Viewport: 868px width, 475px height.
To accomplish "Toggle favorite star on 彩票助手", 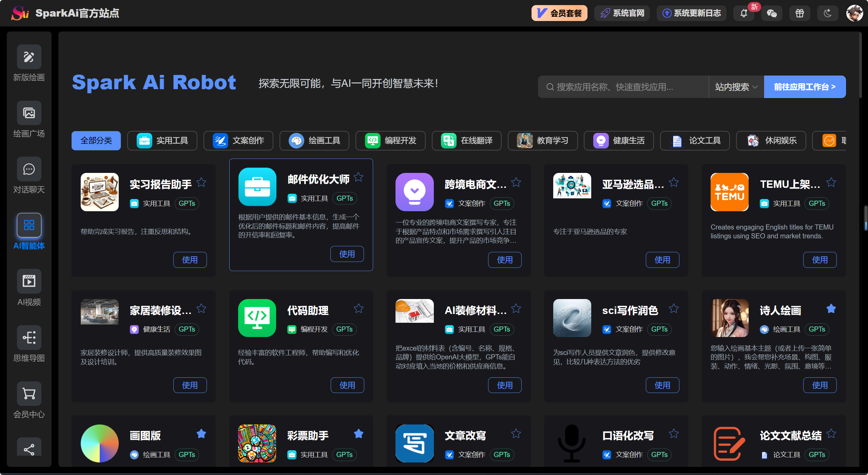I will [359, 434].
